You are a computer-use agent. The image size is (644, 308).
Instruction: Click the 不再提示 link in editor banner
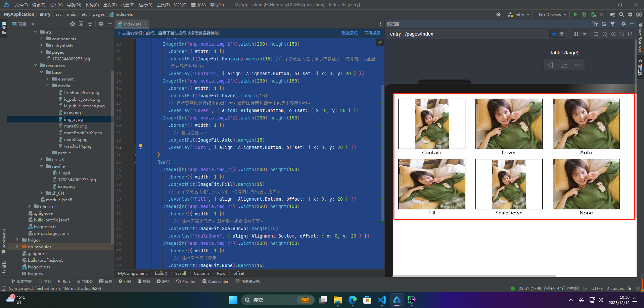(x=372, y=33)
